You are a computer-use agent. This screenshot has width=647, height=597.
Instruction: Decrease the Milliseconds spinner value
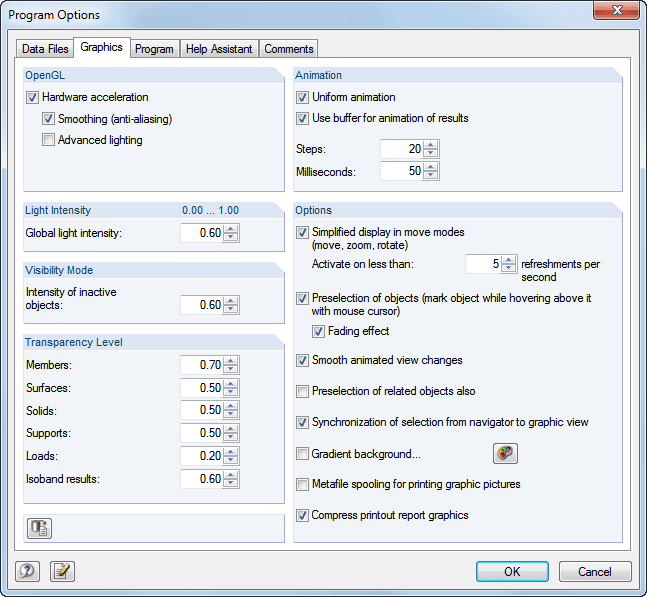[x=431, y=175]
